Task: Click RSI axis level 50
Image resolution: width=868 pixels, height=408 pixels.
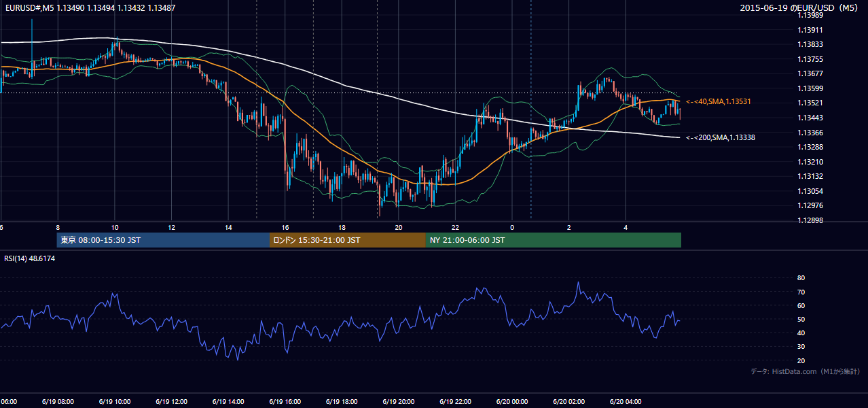Action: pos(801,319)
